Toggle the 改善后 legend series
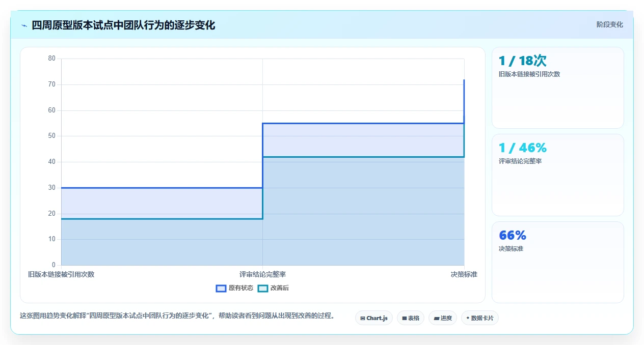The width and height of the screenshot is (644, 345). [x=273, y=288]
